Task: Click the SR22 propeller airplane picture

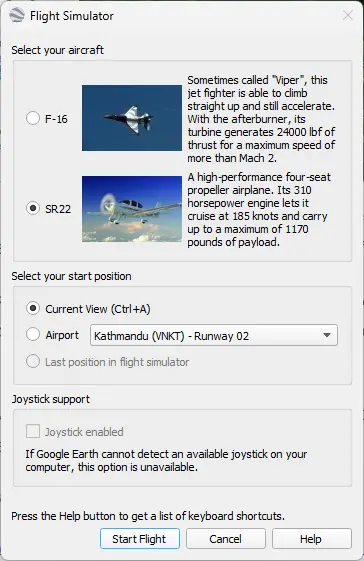Action: pyautogui.click(x=132, y=209)
